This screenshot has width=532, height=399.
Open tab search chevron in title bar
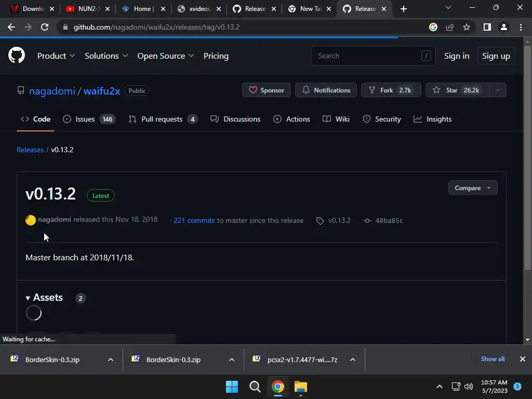tap(448, 7)
